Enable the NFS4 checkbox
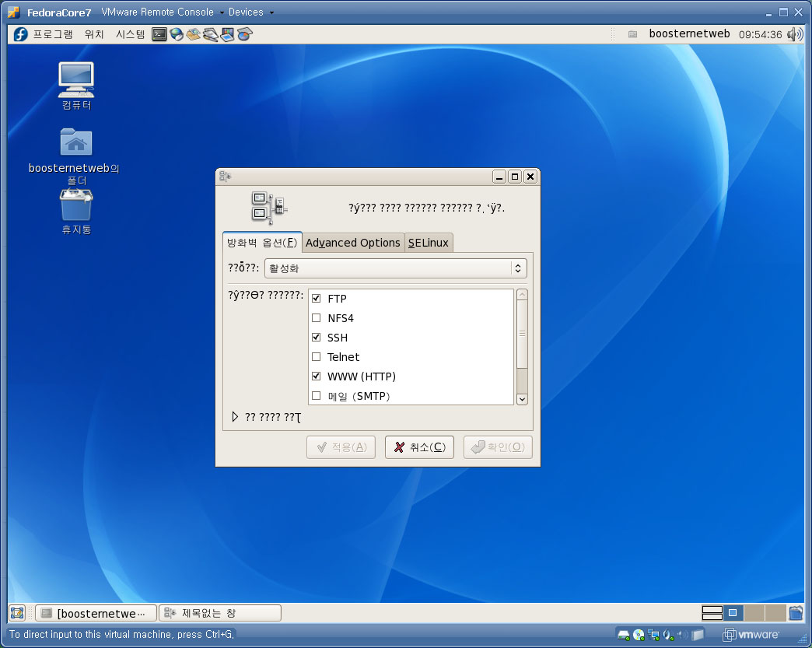 (317, 318)
